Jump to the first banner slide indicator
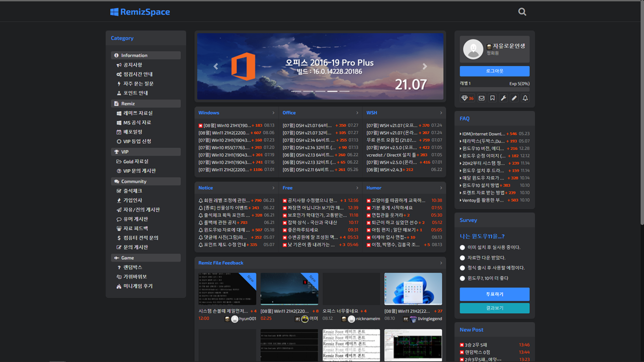Screen dimensions: 644x362 296,92
